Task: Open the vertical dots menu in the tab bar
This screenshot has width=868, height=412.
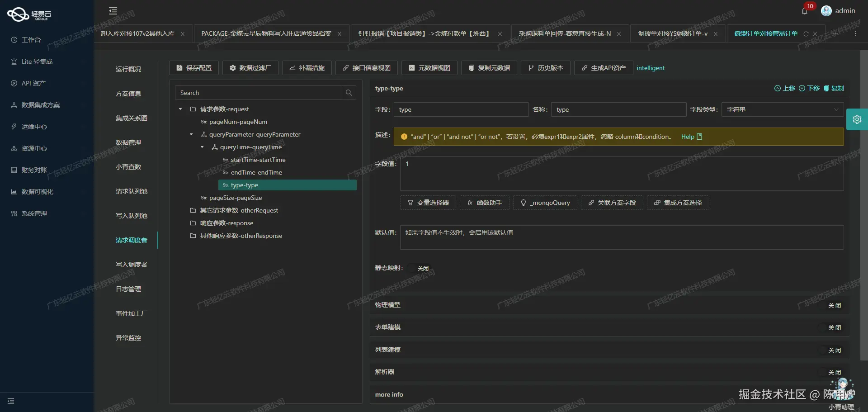Action: click(x=855, y=34)
